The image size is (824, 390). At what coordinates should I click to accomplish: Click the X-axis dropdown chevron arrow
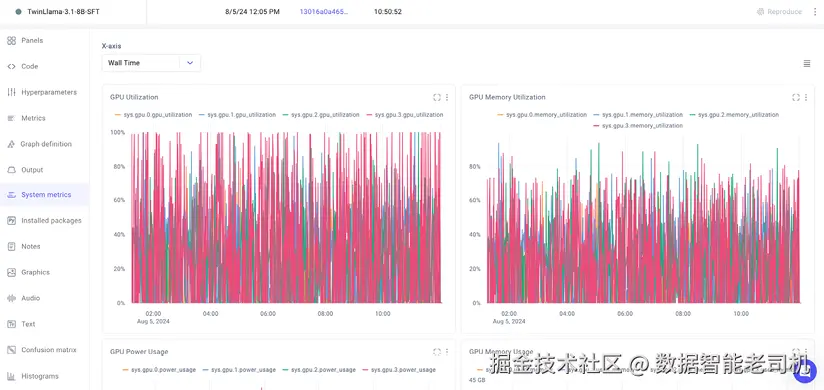(190, 63)
